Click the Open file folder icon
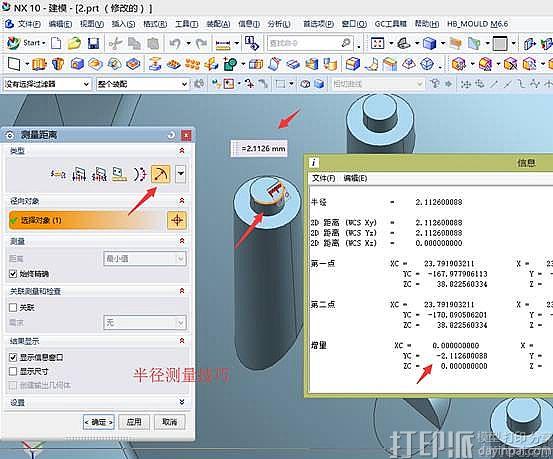 [x=74, y=43]
